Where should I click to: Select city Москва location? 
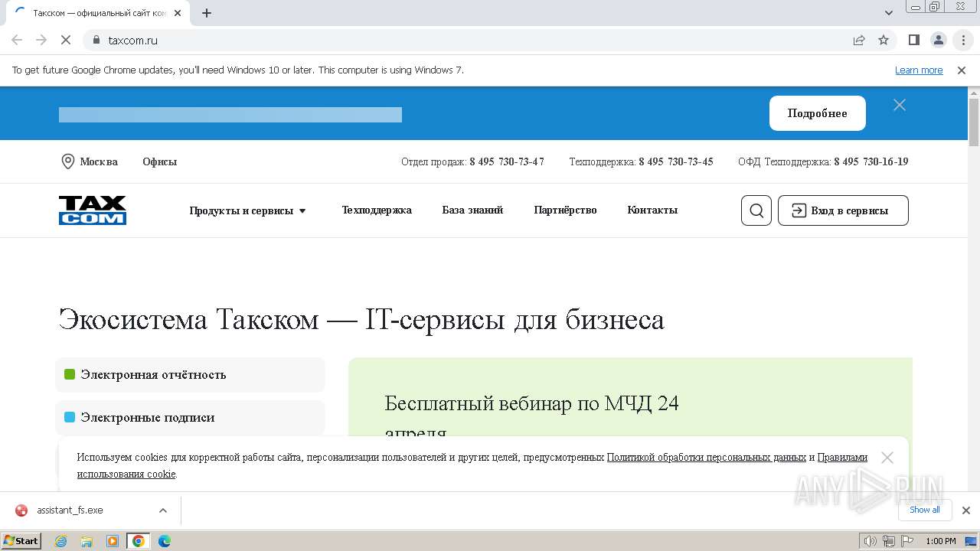[90, 161]
